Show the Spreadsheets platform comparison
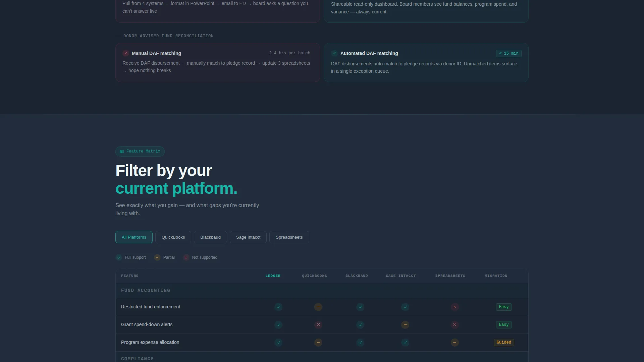The image size is (644, 362). [x=289, y=237]
